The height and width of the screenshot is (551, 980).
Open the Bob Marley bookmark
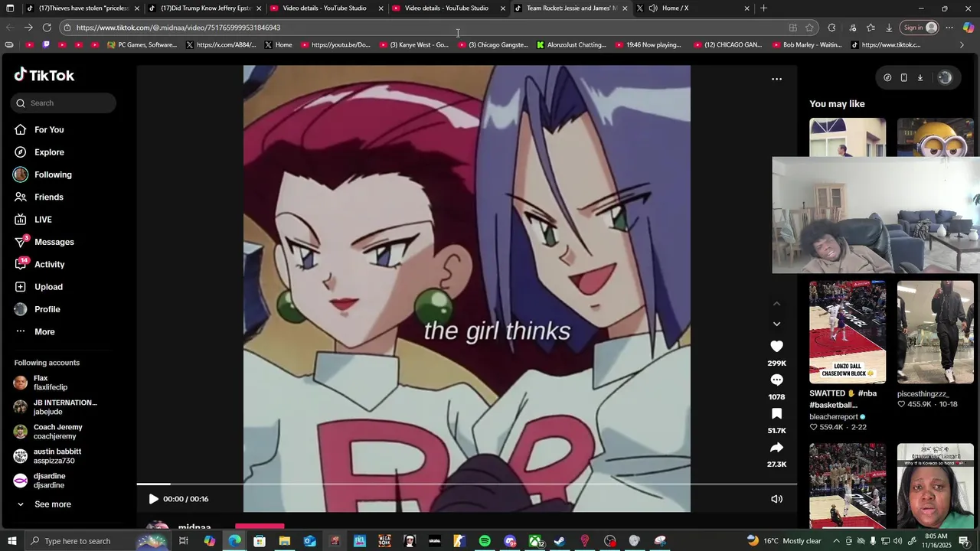[807, 45]
